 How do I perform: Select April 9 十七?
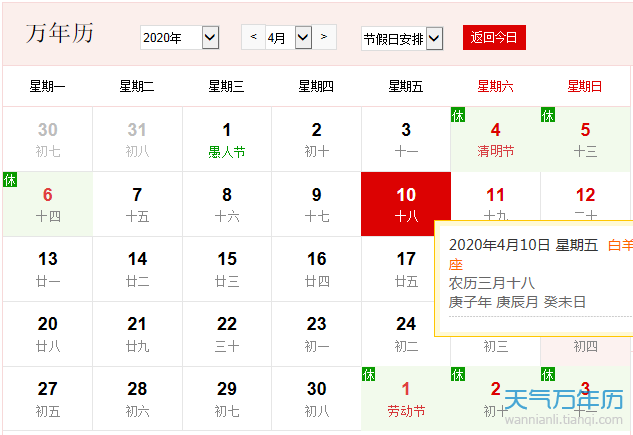pos(316,204)
